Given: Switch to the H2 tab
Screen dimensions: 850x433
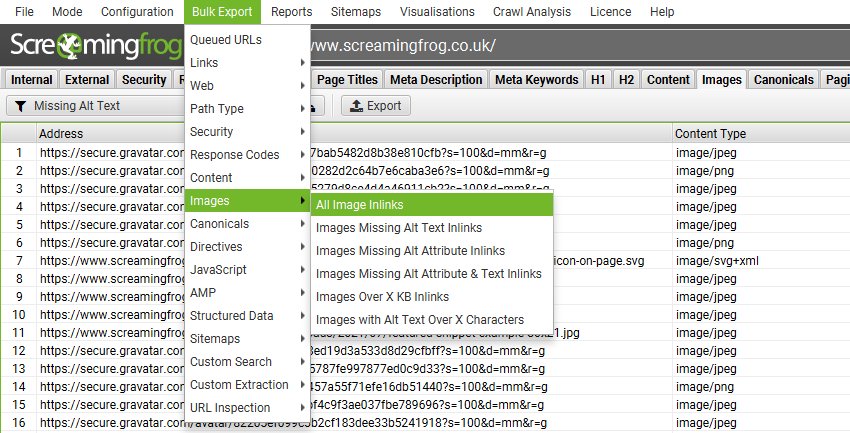Looking at the screenshot, I should (x=626, y=80).
